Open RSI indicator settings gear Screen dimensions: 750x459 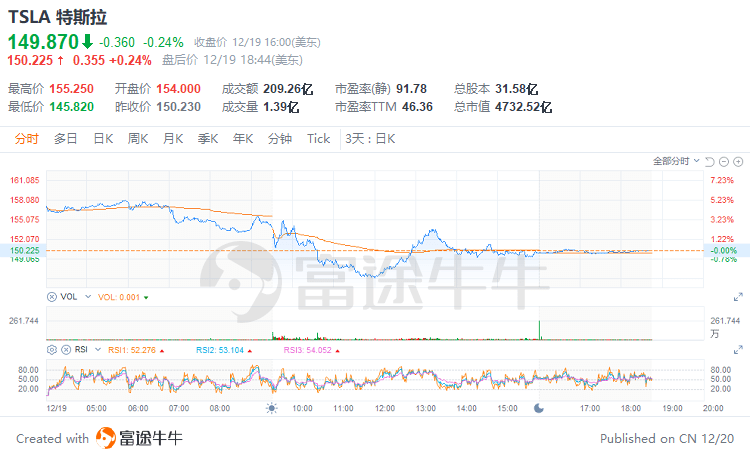pyautogui.click(x=52, y=350)
